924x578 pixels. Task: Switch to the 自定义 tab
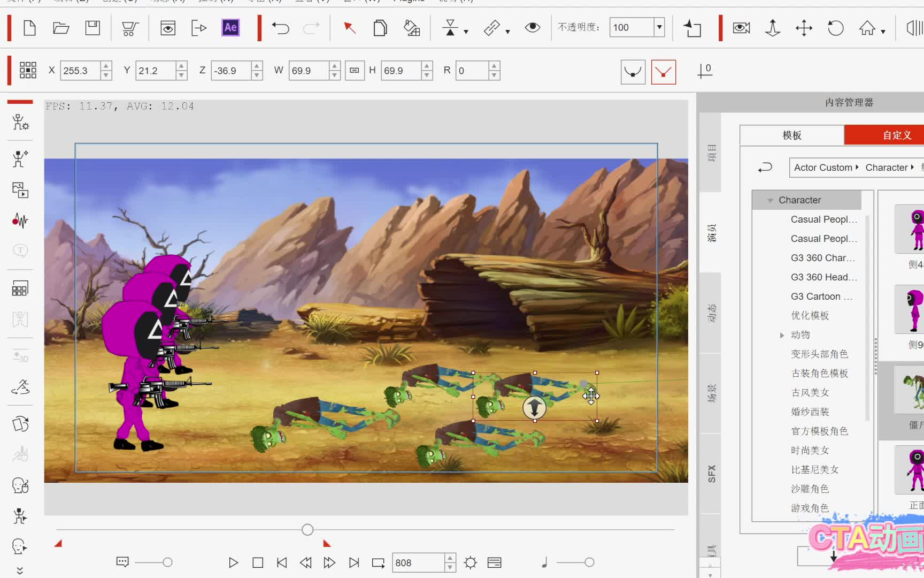[897, 135]
